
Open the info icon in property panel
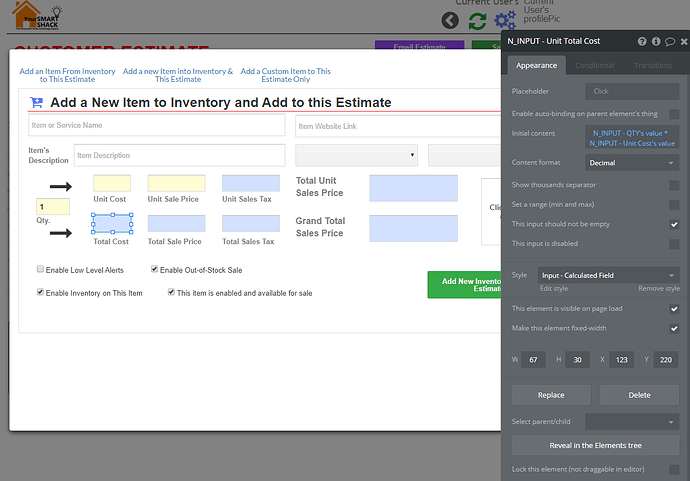point(656,41)
